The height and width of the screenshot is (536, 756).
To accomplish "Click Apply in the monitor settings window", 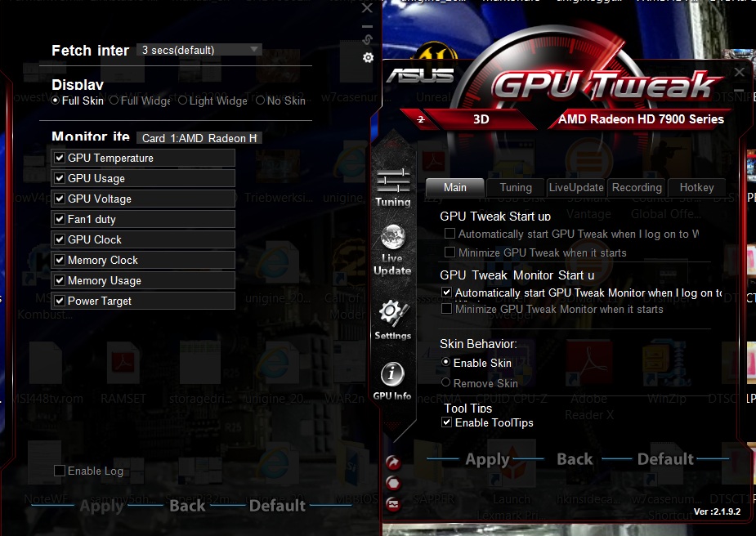I will point(101,506).
